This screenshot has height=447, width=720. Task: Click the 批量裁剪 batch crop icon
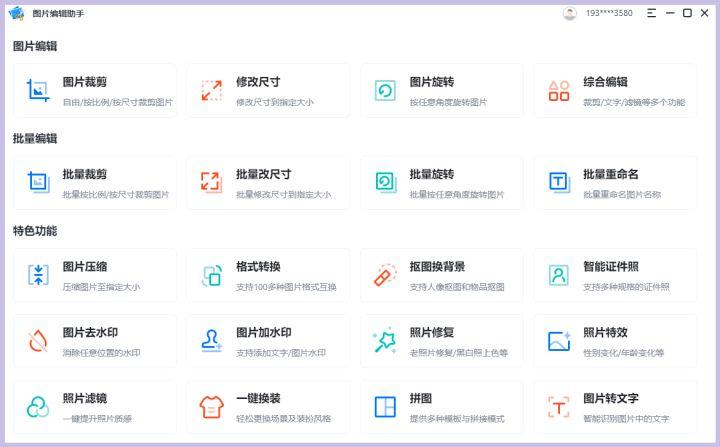point(39,182)
